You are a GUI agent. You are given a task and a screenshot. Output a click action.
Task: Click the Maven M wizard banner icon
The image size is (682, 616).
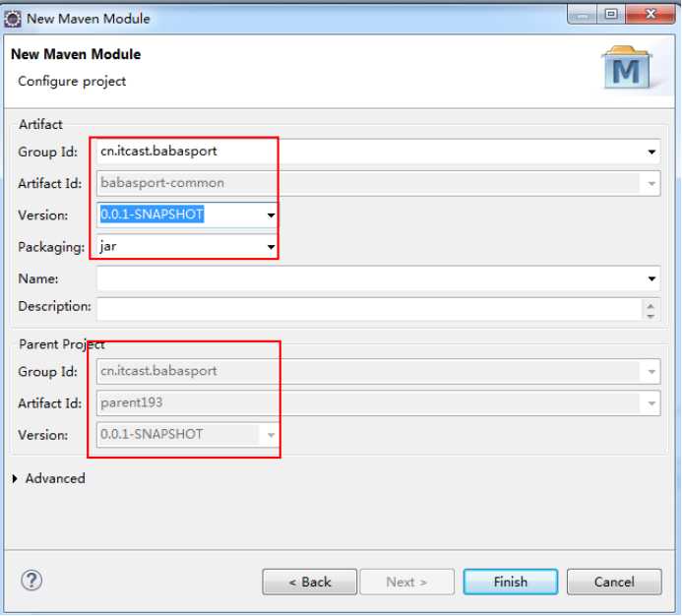(626, 68)
